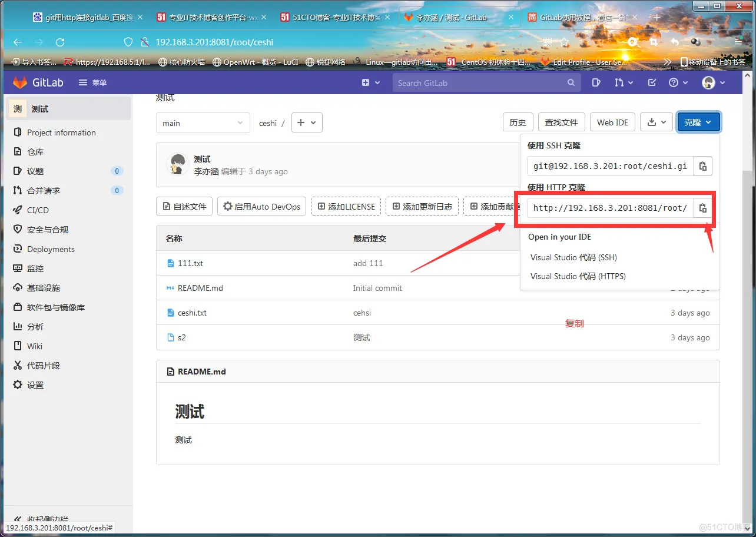This screenshot has width=756, height=537.
Task: Open the issues icon in navbar
Action: 596,83
